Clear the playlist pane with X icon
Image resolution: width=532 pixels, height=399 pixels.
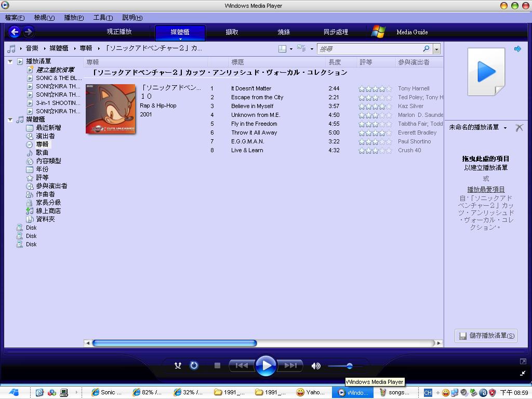click(519, 127)
